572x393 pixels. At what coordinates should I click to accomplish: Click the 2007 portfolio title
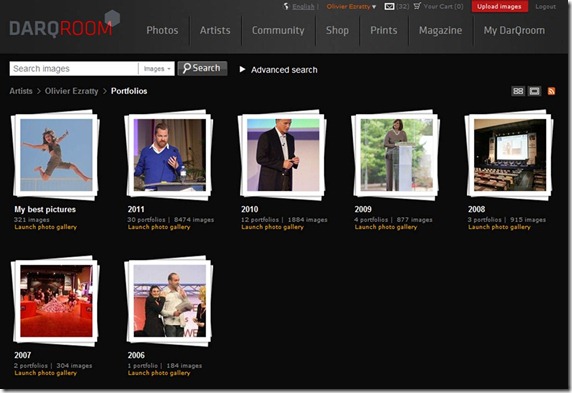[x=23, y=355]
